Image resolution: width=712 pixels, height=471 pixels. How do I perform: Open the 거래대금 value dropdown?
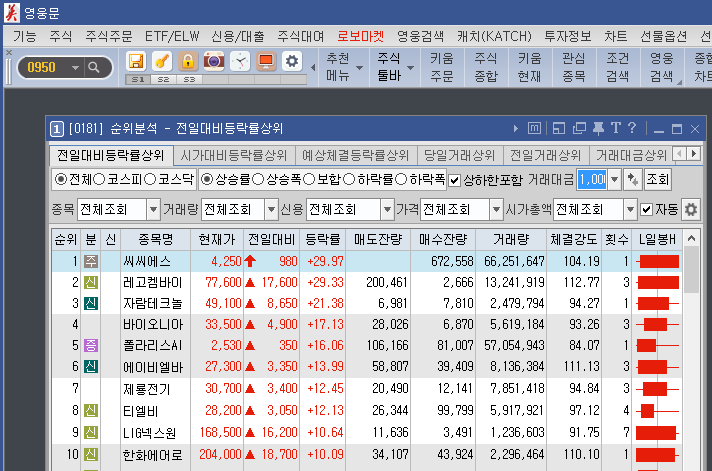[x=614, y=180]
